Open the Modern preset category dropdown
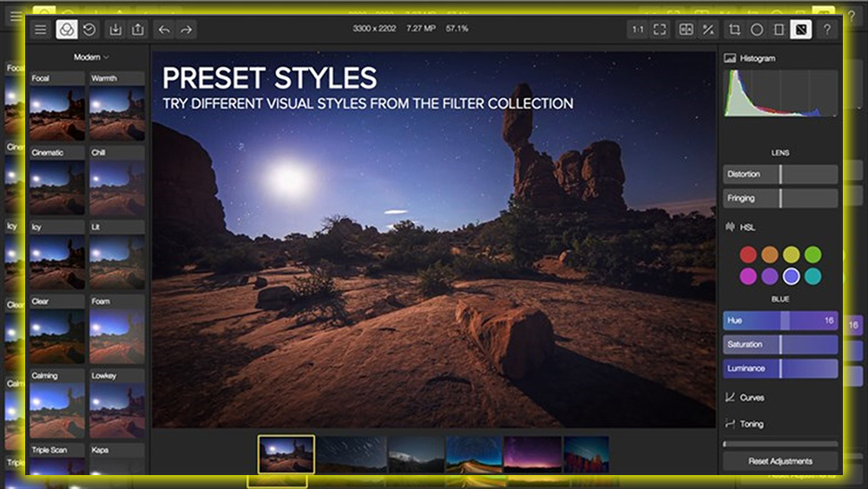Viewport: 868px width, 489px height. pyautogui.click(x=91, y=56)
